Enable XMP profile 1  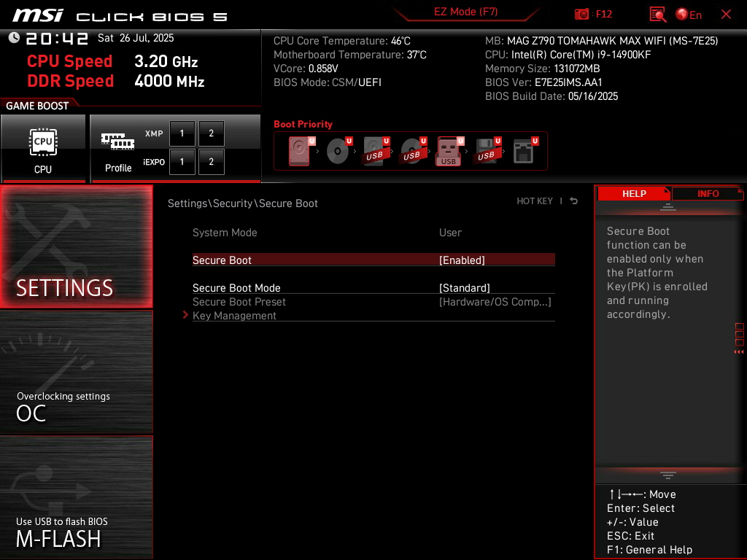coord(182,133)
